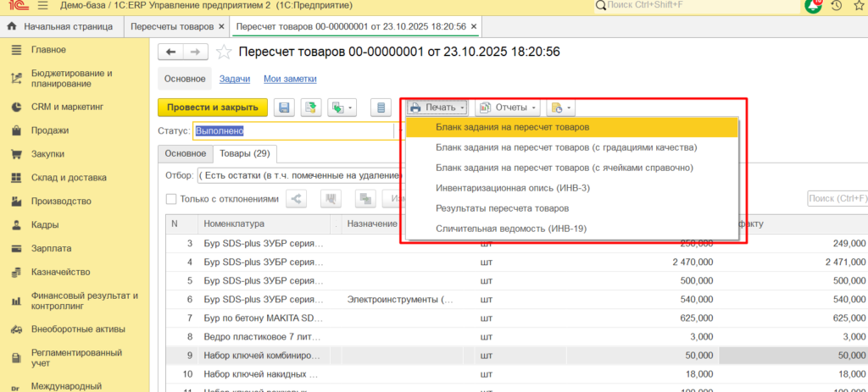Switch to Основное navigation pane item
The width and height of the screenshot is (868, 392).
click(x=185, y=79)
